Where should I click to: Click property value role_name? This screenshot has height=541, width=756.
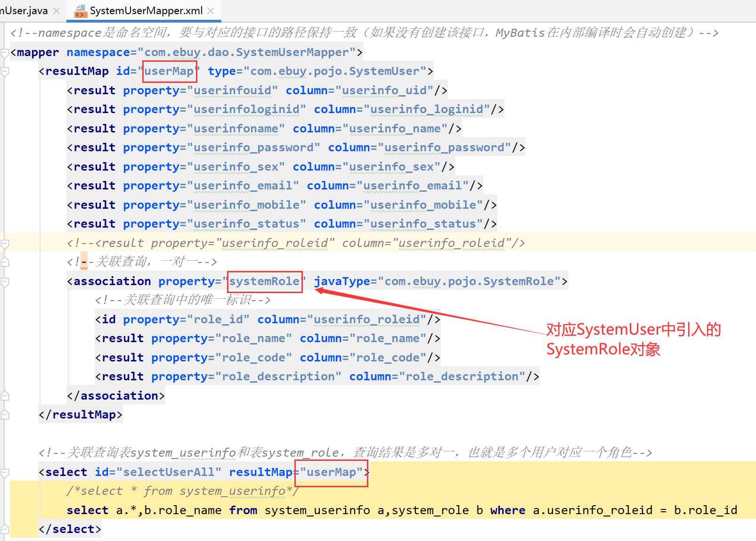pos(253,338)
